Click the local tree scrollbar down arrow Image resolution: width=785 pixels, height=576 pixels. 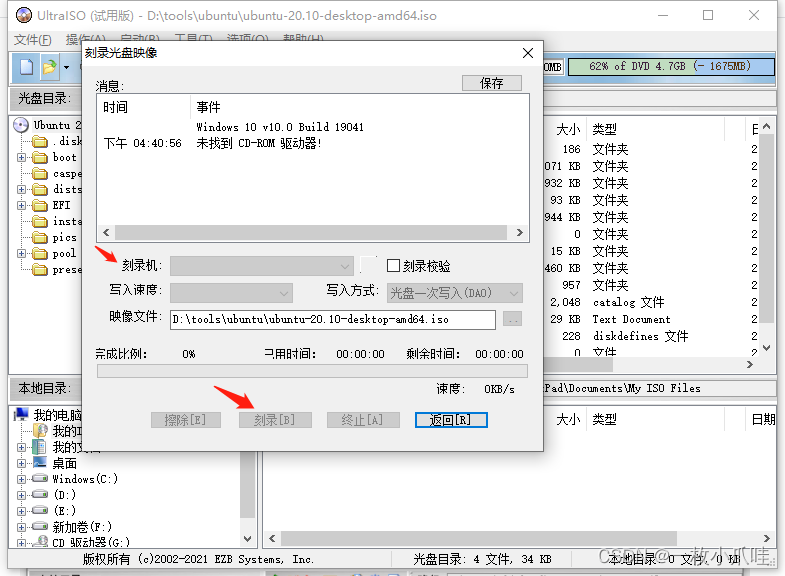247,539
